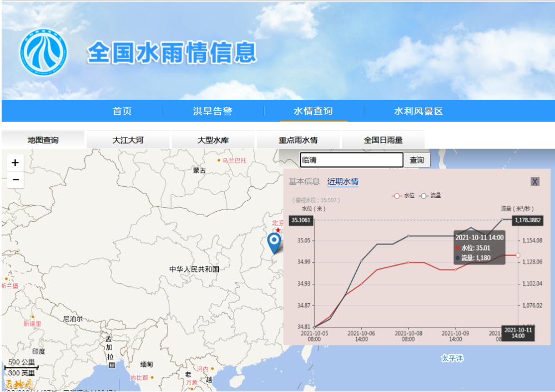
Task: Select the 近期水情 tab
Action: [x=344, y=181]
